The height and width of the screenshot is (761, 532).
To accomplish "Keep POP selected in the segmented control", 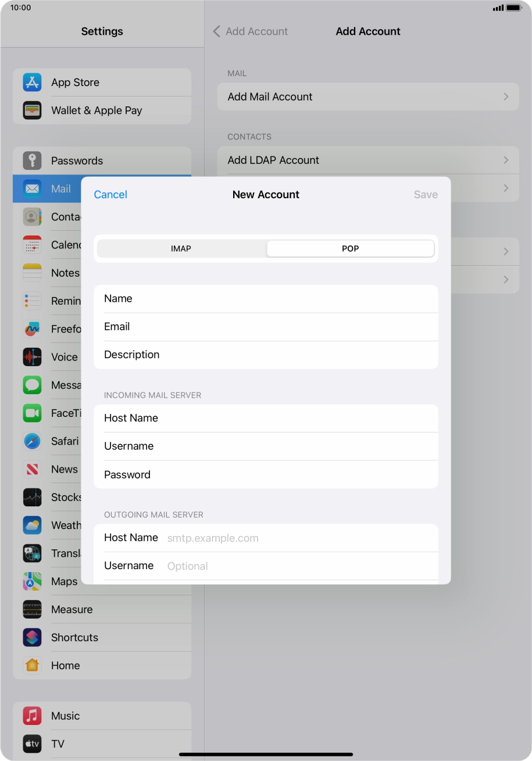I will [350, 248].
